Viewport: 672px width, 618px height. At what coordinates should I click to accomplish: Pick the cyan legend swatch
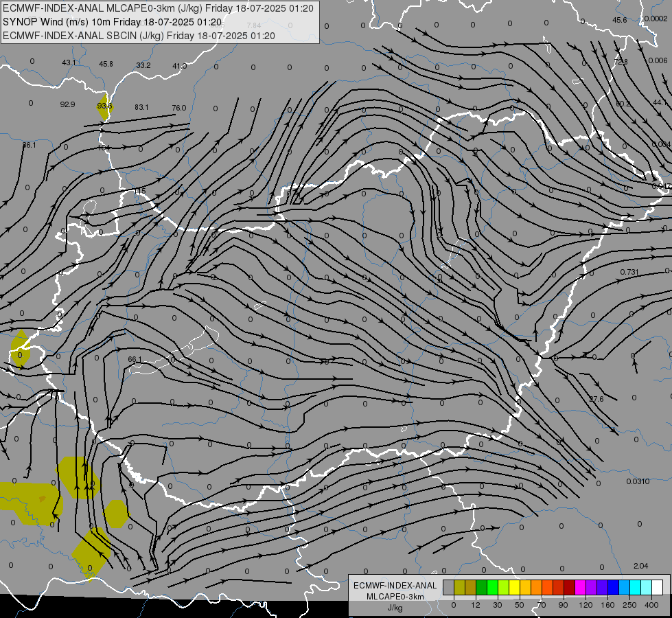[x=635, y=588]
